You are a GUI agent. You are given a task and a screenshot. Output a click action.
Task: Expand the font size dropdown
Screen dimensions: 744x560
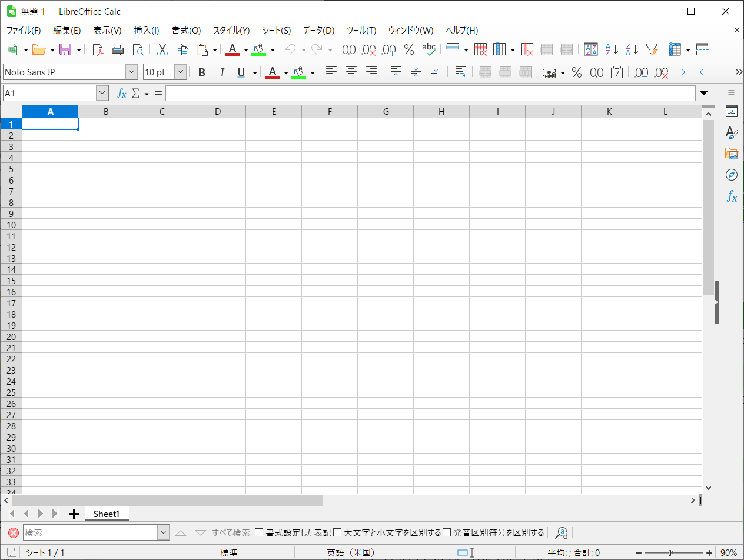click(181, 72)
